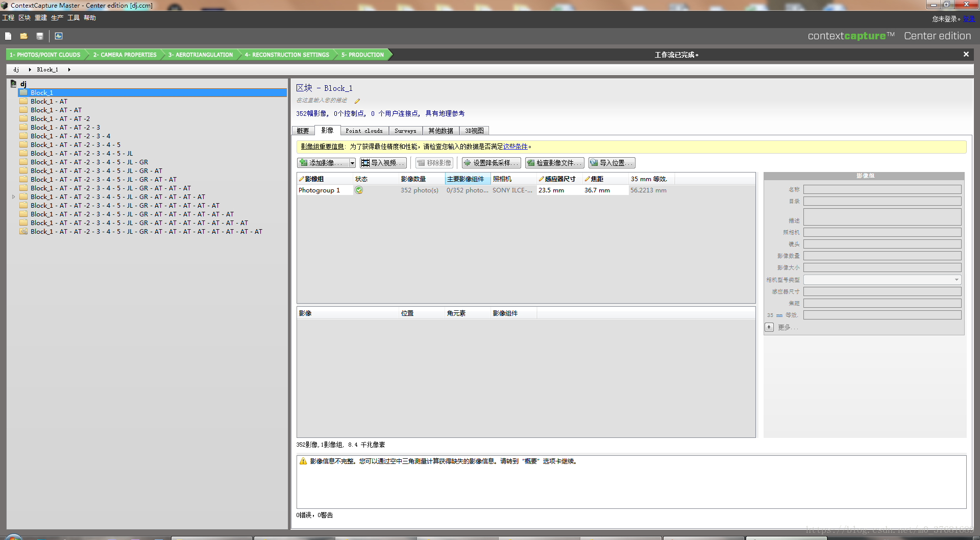Click the SONY ILCE camera cell

(512, 190)
